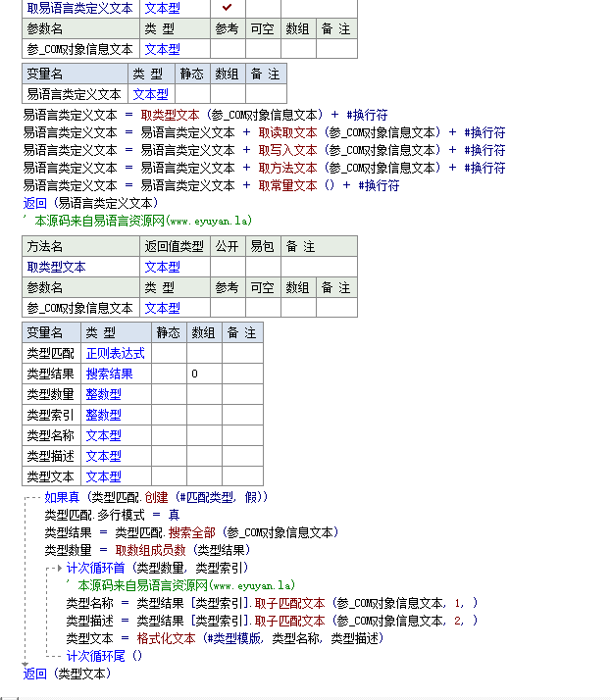This screenshot has width=611, height=700.
Task: Click 取子匹配文本 on the 类型描述 line
Action: (290, 621)
